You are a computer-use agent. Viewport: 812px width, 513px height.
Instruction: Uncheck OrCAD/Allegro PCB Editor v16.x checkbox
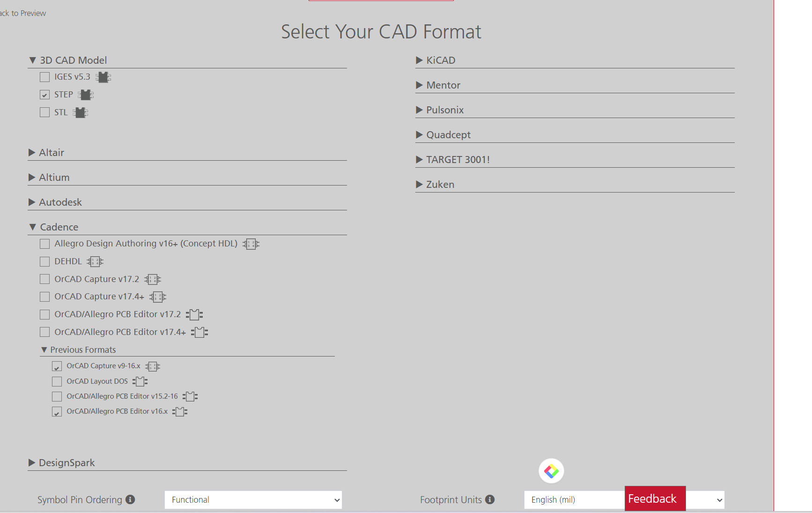57,412
